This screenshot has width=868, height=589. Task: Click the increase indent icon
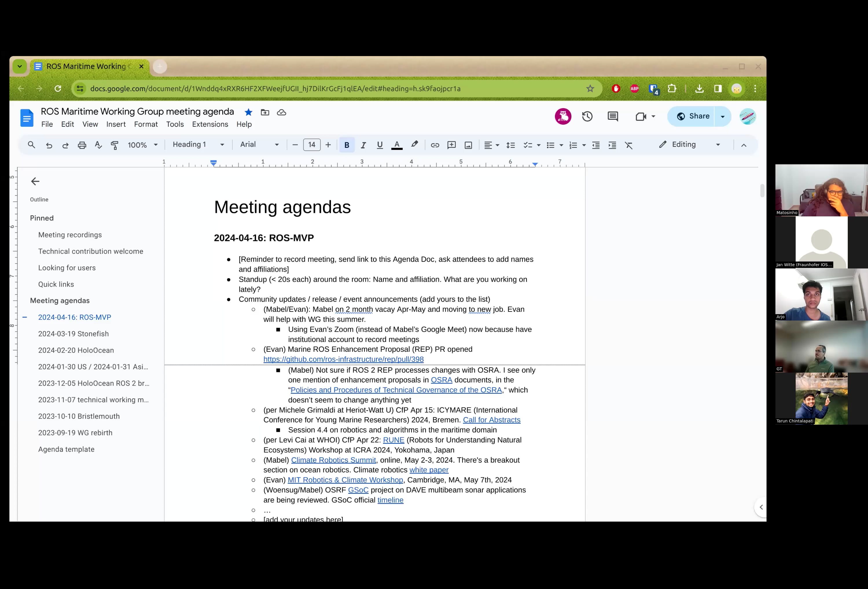612,145
